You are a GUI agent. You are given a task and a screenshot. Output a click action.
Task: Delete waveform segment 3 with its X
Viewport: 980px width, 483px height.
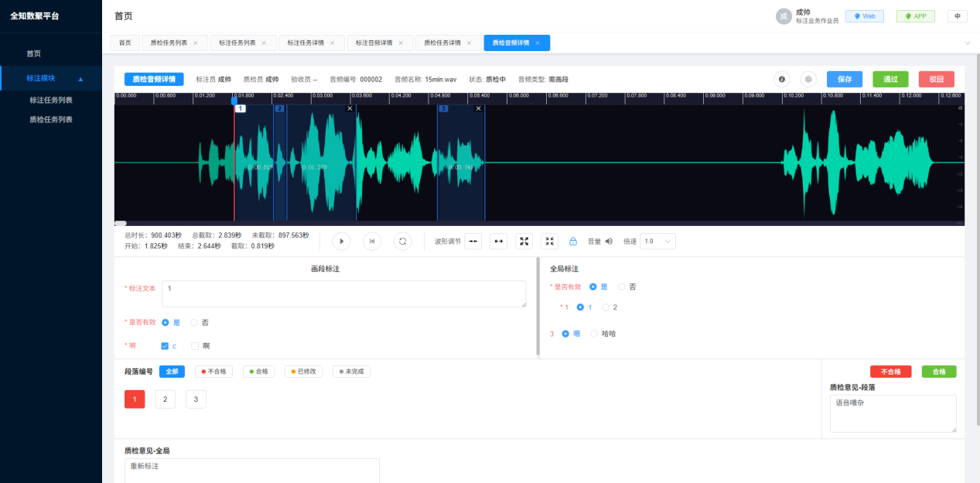coord(478,109)
